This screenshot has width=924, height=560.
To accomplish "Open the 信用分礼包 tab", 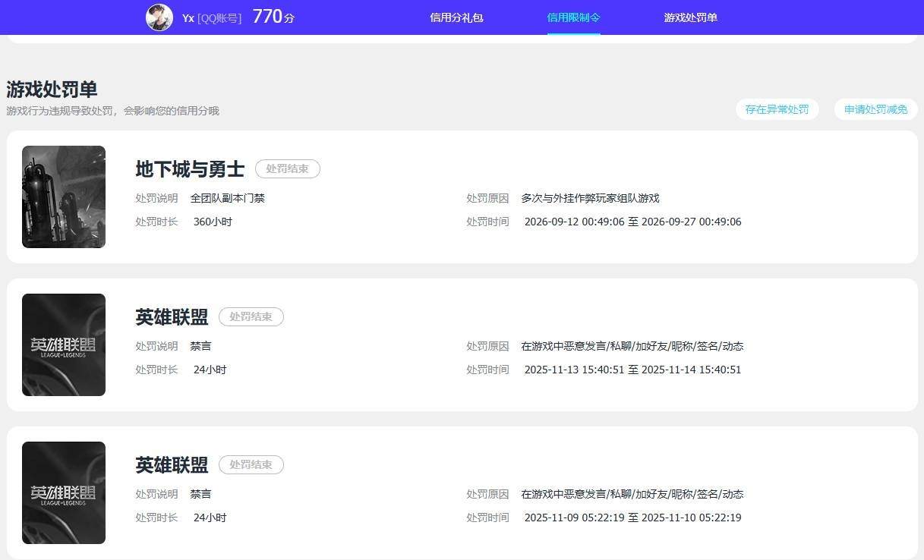I will 456,17.
